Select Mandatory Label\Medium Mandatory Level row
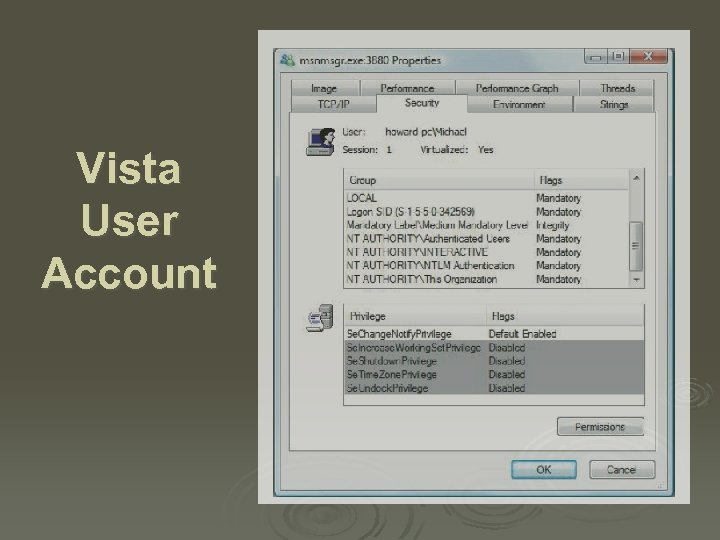Viewport: 720px width, 540px height. tap(487, 225)
